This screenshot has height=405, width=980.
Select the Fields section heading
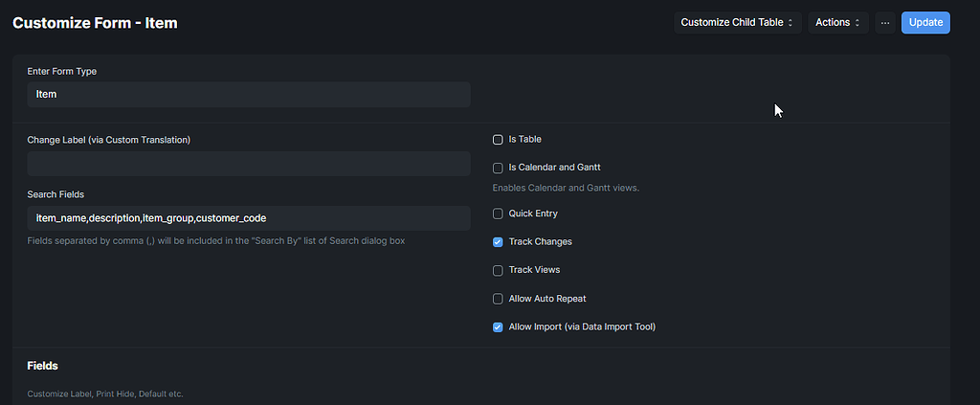tap(42, 366)
